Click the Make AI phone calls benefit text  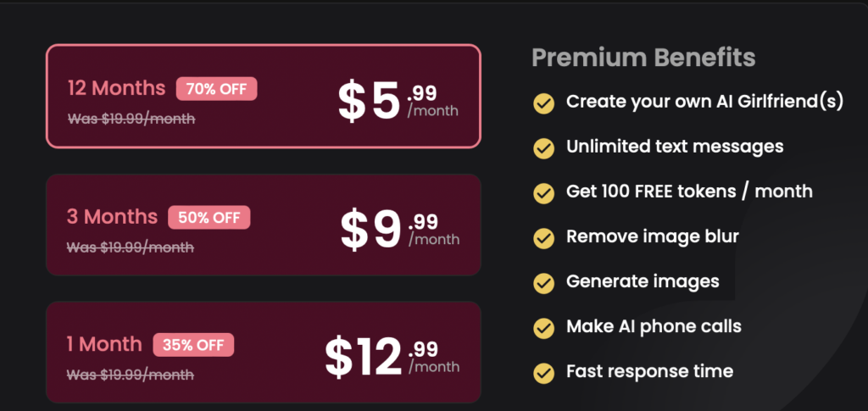coord(654,326)
